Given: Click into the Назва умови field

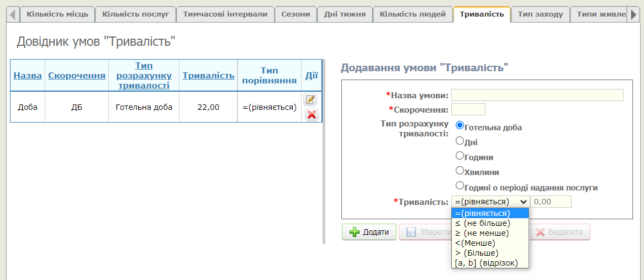Looking at the screenshot, I should pyautogui.click(x=537, y=95).
